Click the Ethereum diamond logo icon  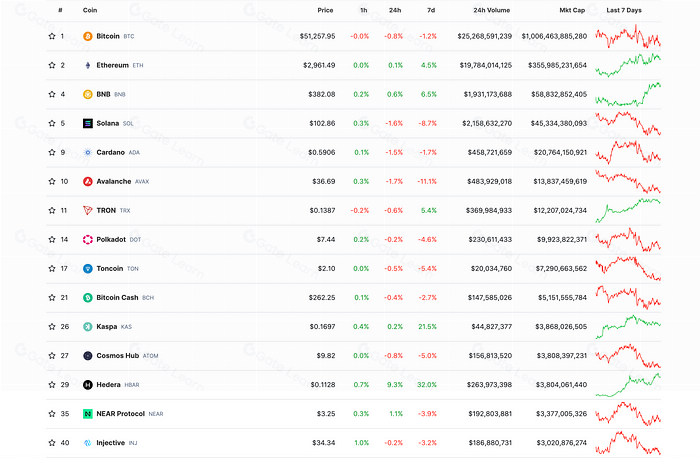tap(88, 65)
